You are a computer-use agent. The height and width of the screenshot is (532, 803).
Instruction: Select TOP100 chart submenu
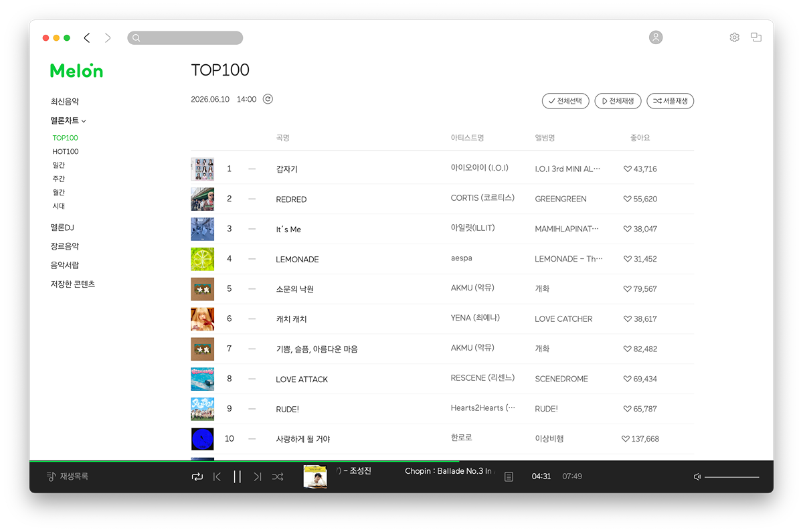66,138
